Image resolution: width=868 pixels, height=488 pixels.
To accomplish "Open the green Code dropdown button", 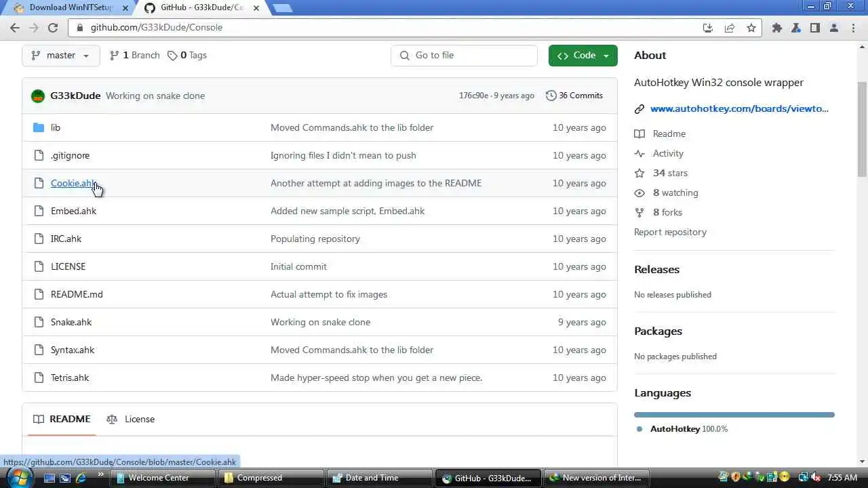I will coord(583,56).
